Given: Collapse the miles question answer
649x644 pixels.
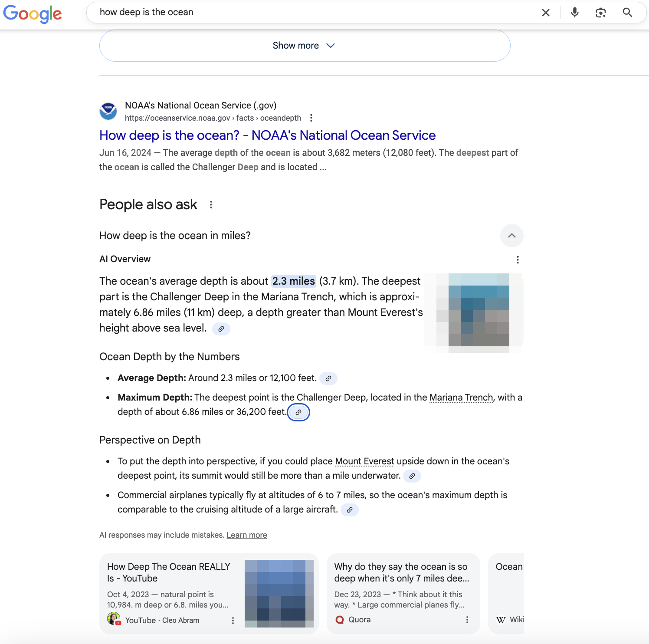Looking at the screenshot, I should (511, 236).
